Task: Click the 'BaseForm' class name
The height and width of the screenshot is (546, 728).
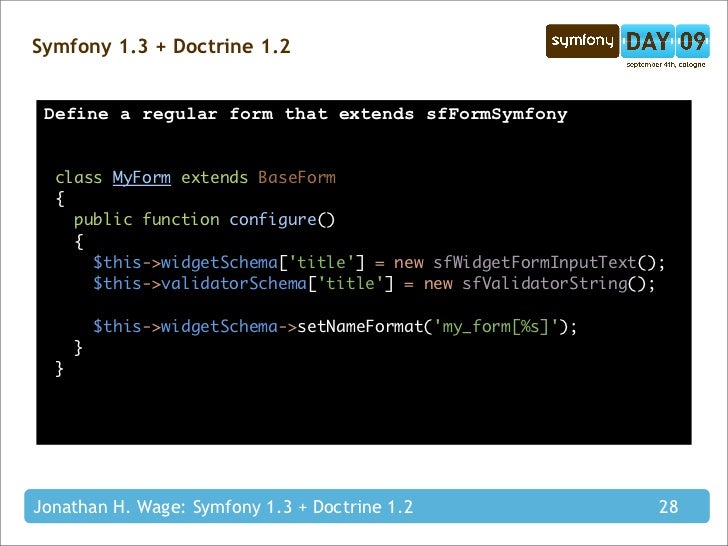Action: click(297, 177)
